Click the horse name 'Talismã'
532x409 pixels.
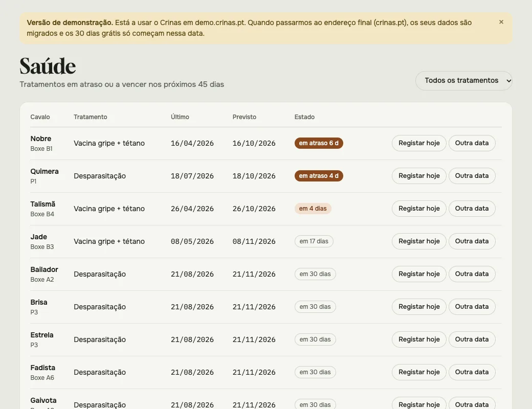tap(43, 204)
